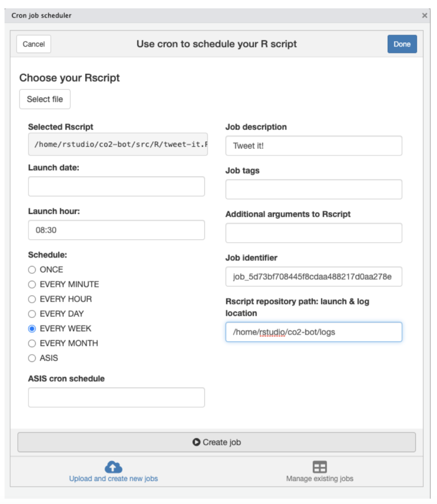Select the EVERY MONTH schedule option
437x504 pixels.
pyautogui.click(x=32, y=344)
